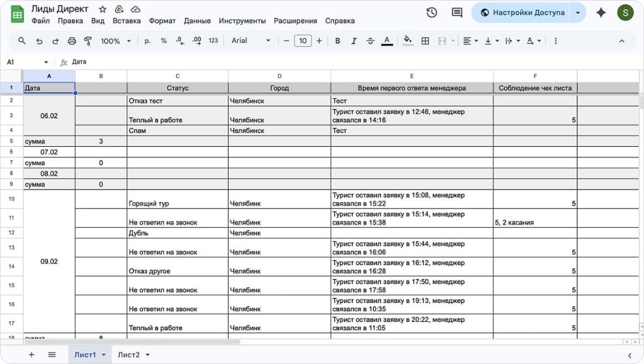
Task: Add a new sheet with plus button
Action: (31, 355)
